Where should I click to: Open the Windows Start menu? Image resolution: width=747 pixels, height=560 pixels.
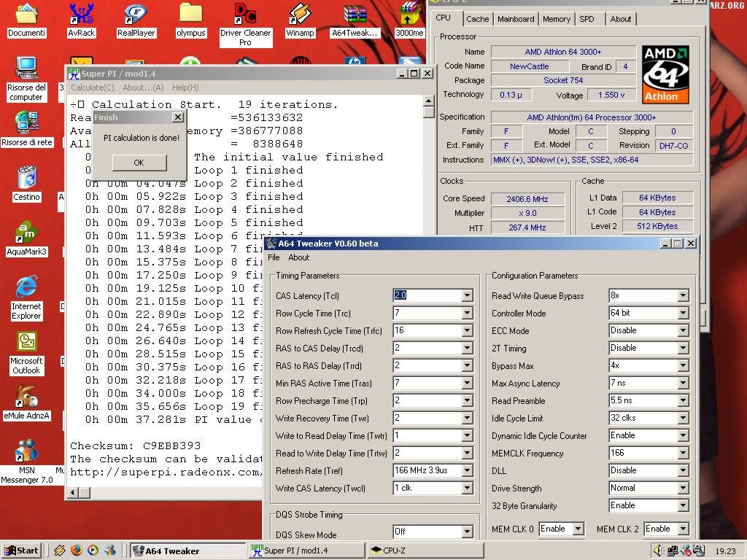(21, 551)
